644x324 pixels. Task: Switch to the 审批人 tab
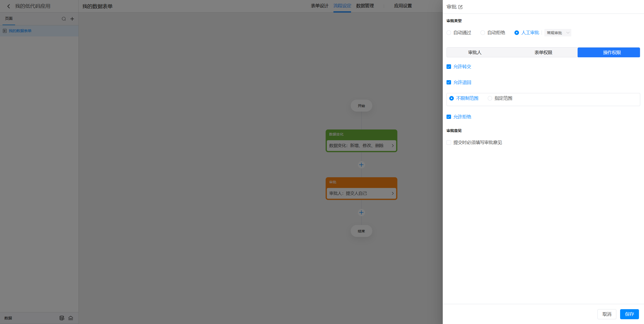[x=474, y=53]
